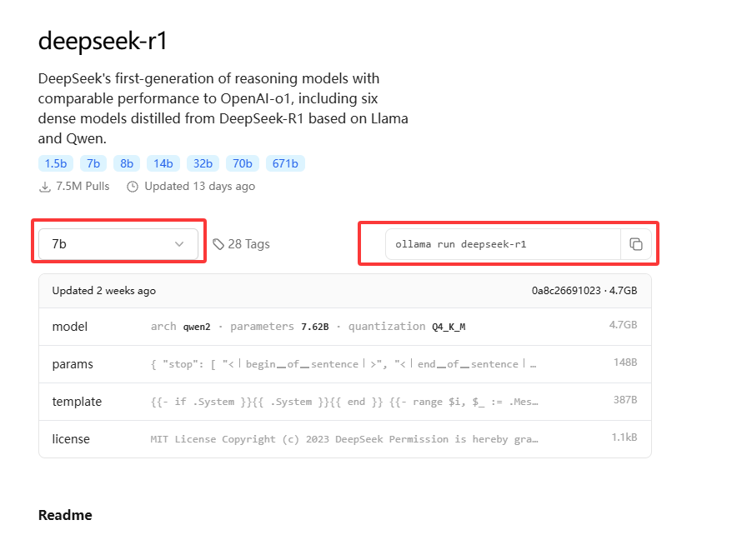
Task: Click the download icon next to Pulls
Action: coord(45,187)
